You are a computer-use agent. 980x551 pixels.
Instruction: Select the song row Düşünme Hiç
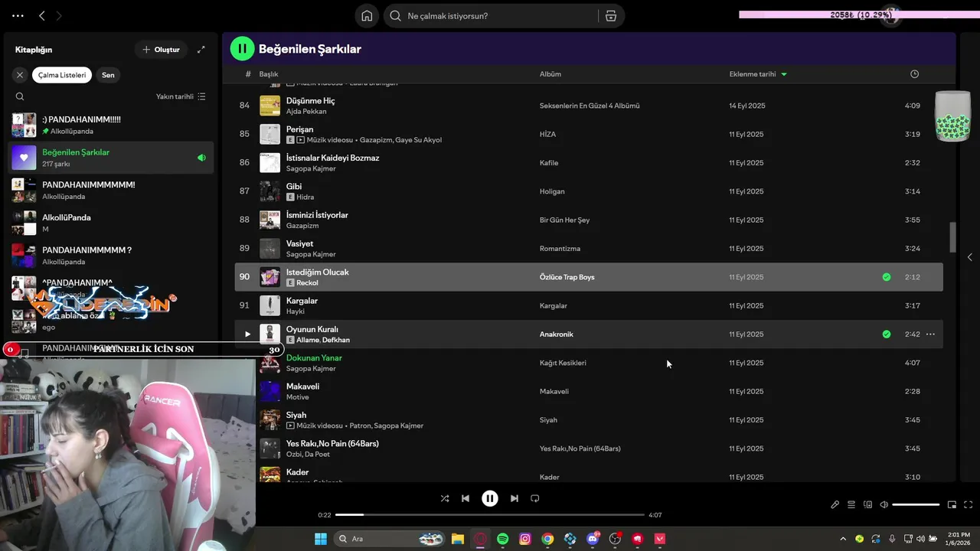click(589, 106)
